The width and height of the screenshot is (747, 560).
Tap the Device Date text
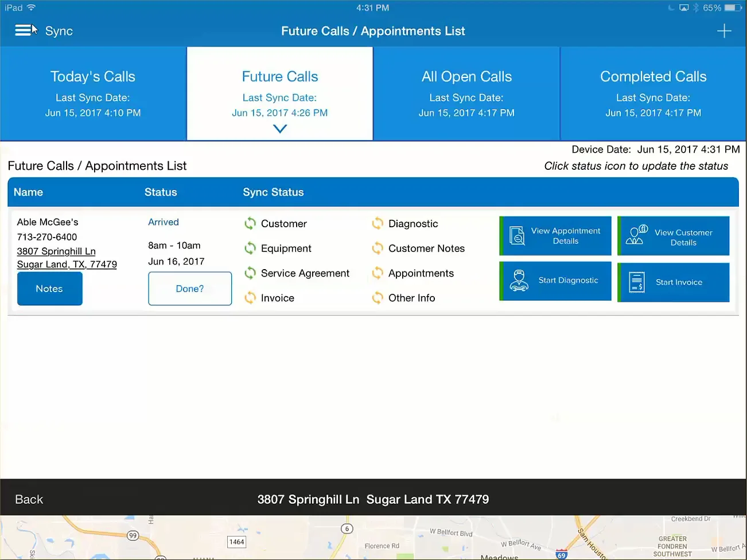[656, 149]
